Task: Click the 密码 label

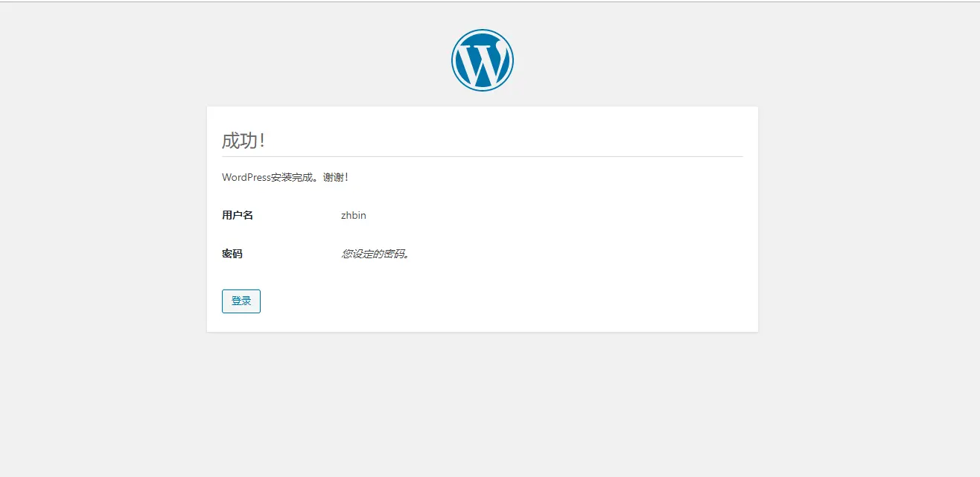Action: tap(232, 254)
